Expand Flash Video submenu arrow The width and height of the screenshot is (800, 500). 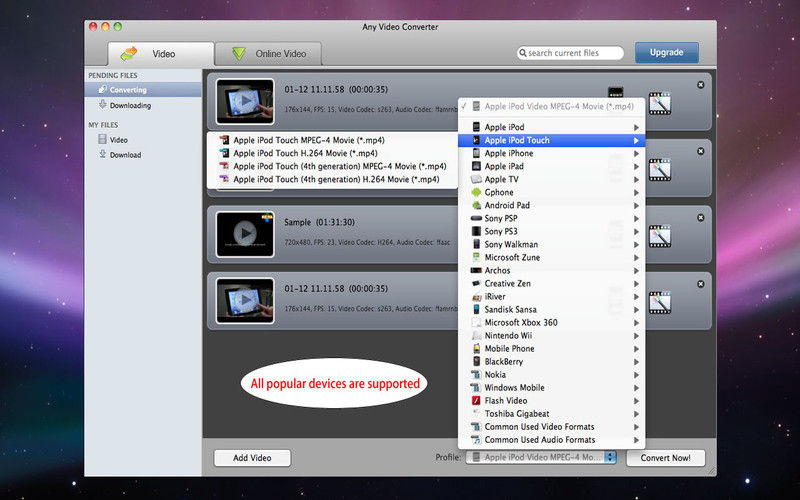(x=636, y=401)
